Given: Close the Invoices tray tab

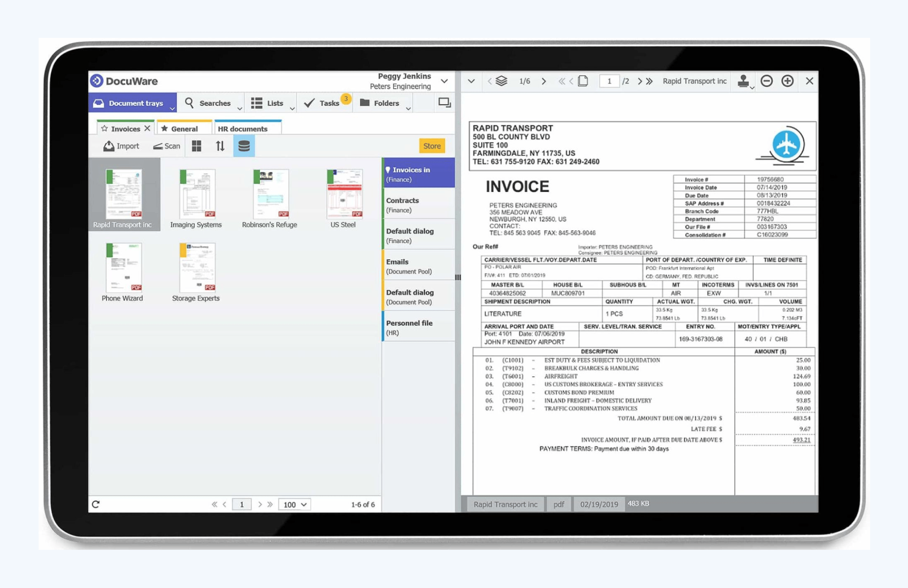Looking at the screenshot, I should pyautogui.click(x=147, y=129).
